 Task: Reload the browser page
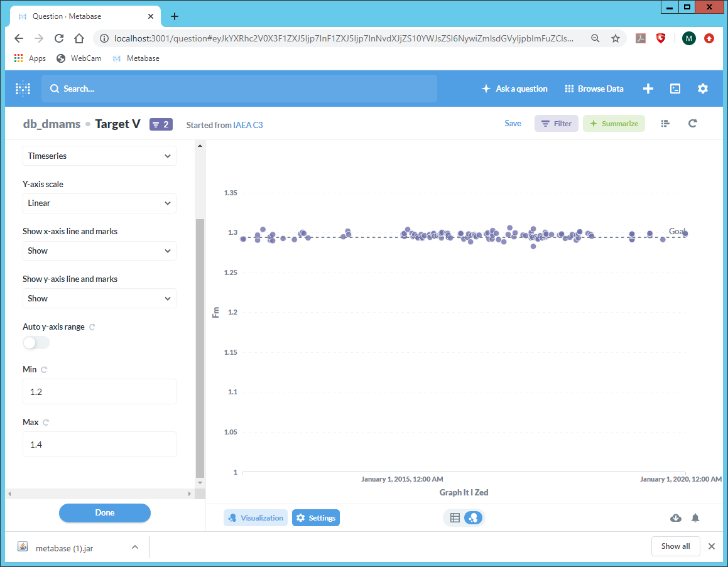[x=59, y=38]
